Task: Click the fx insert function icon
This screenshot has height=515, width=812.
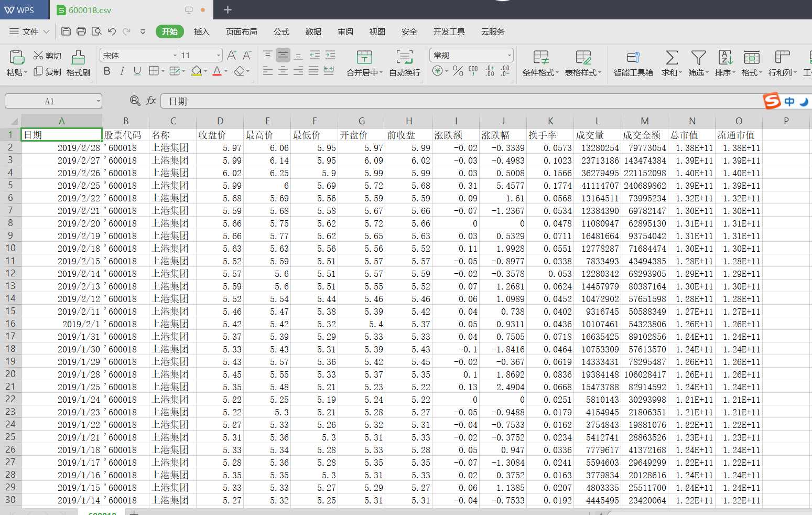Action: (151, 101)
